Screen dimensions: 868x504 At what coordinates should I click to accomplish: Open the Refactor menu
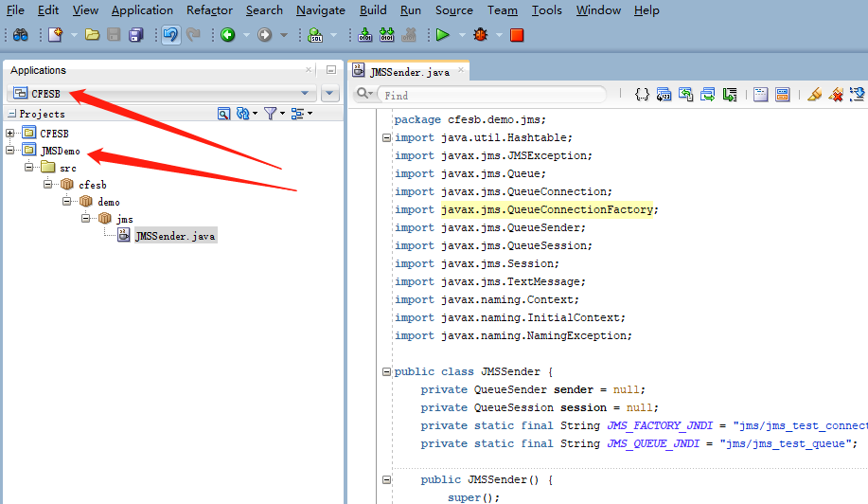209,10
